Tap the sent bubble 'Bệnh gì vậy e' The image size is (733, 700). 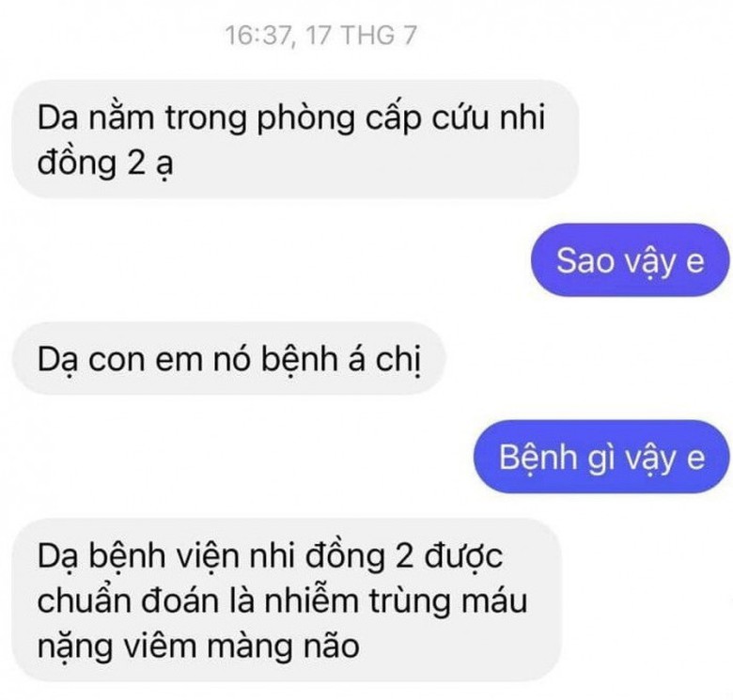tap(601, 457)
